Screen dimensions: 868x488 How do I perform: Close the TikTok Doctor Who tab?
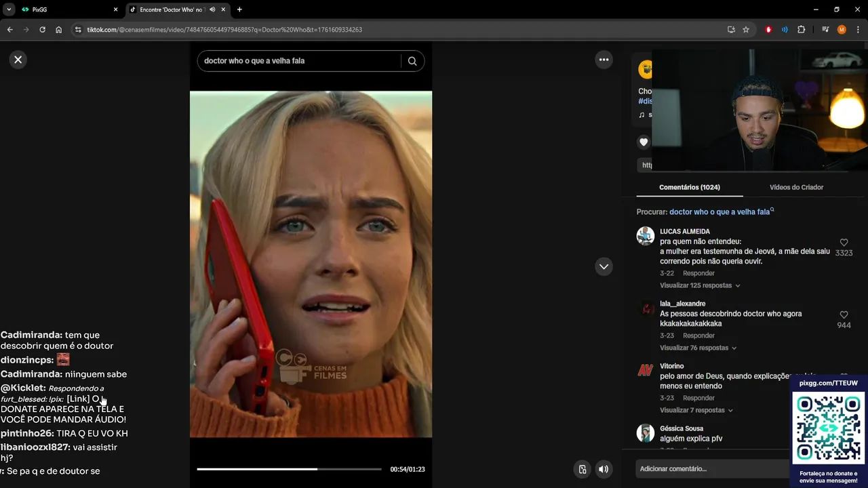223,9
